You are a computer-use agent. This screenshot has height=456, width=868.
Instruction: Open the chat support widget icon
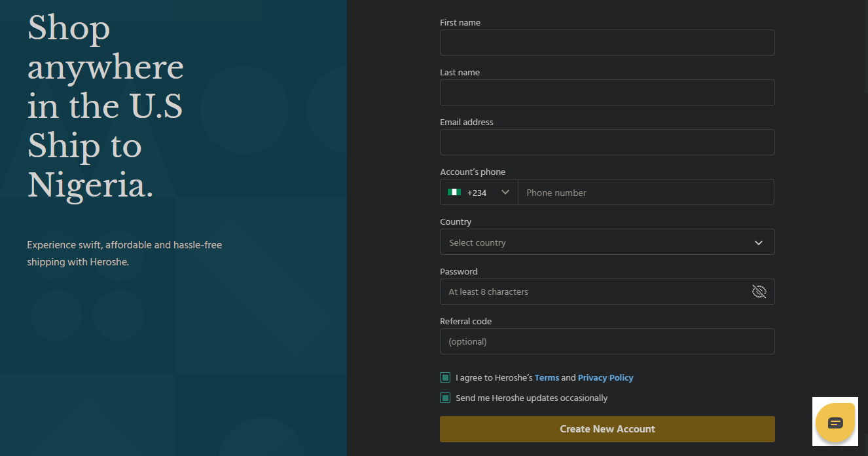835,422
